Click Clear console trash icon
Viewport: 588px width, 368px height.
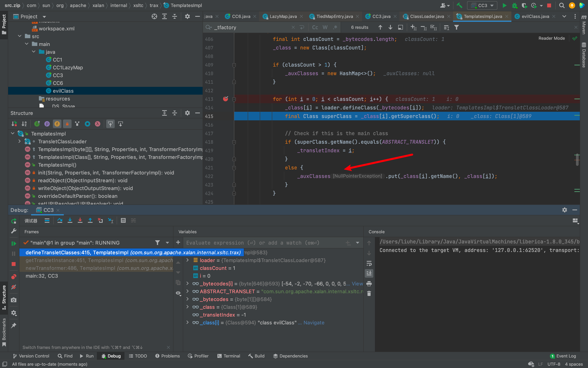click(x=369, y=294)
